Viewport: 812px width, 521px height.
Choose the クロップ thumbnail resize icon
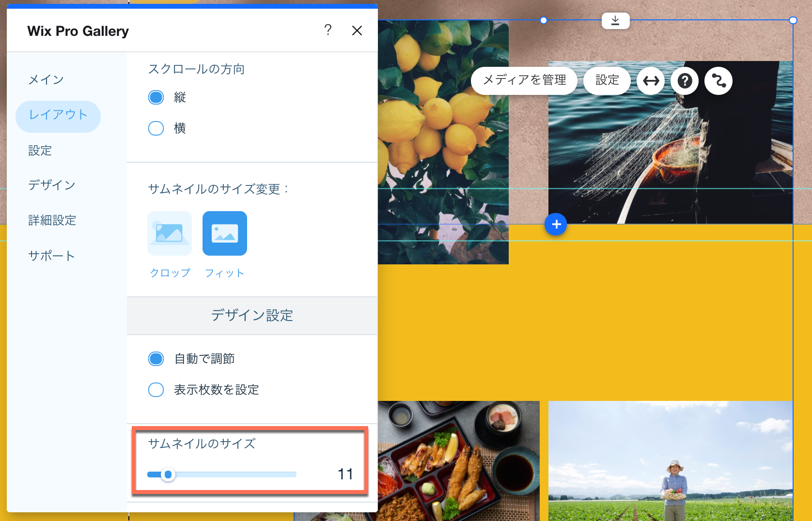click(x=170, y=233)
